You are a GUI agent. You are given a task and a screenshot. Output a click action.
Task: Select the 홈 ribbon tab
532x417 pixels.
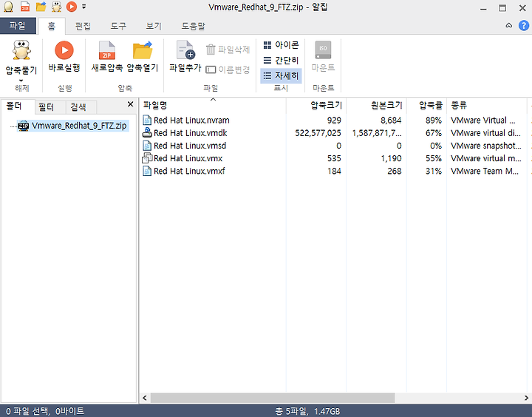(51, 26)
